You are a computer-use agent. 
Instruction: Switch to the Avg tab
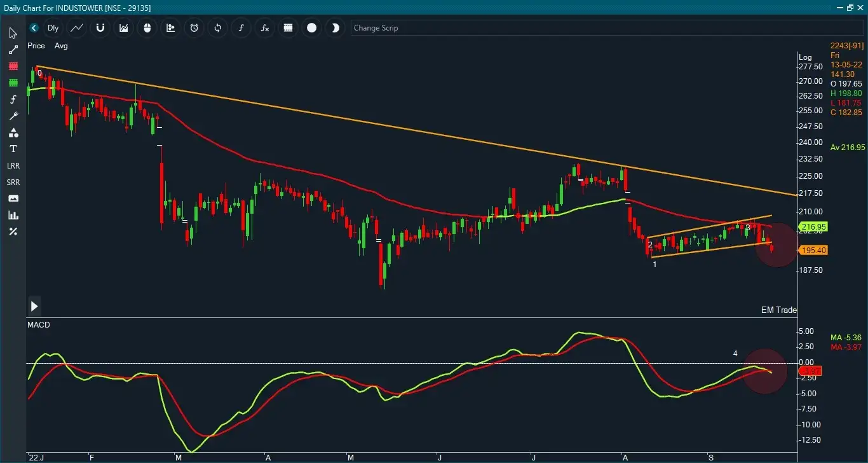pyautogui.click(x=61, y=46)
